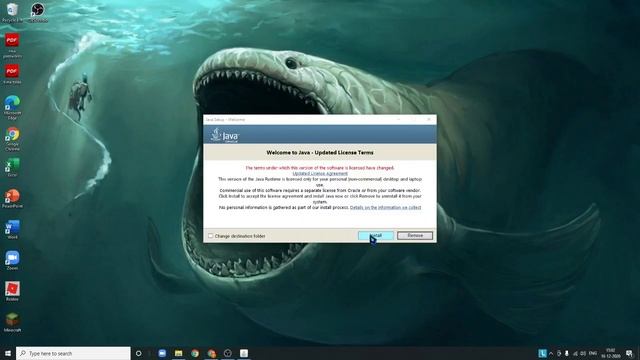The height and width of the screenshot is (360, 640).
Task: Open the second Chrome icon on taskbar
Action: coord(211,353)
